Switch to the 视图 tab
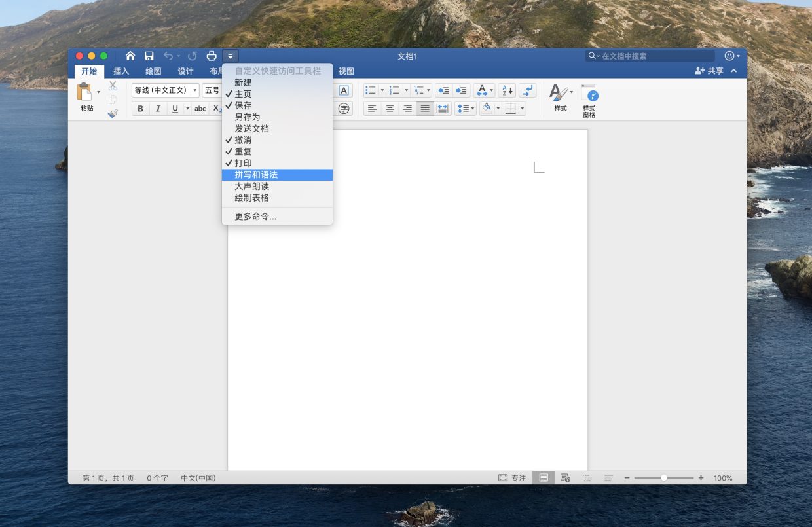 (346, 71)
